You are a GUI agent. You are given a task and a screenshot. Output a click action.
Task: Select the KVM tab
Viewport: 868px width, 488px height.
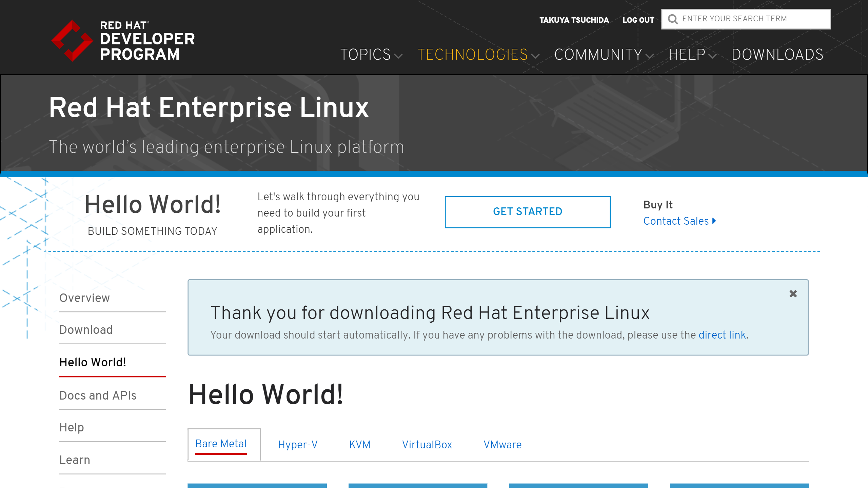click(x=360, y=444)
